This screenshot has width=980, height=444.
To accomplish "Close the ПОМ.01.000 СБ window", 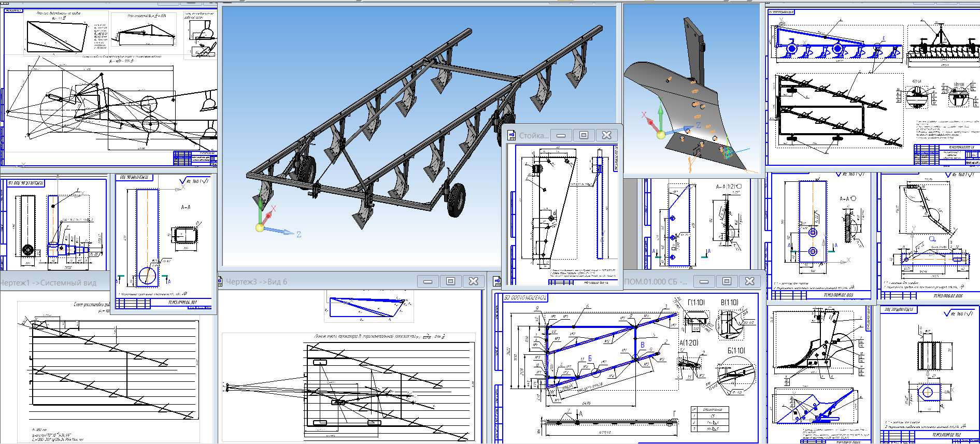I will coord(749,281).
